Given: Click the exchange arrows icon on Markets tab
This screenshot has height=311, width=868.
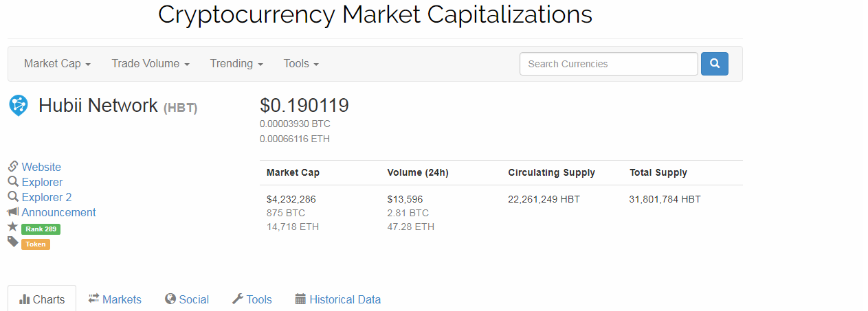Looking at the screenshot, I should point(94,299).
